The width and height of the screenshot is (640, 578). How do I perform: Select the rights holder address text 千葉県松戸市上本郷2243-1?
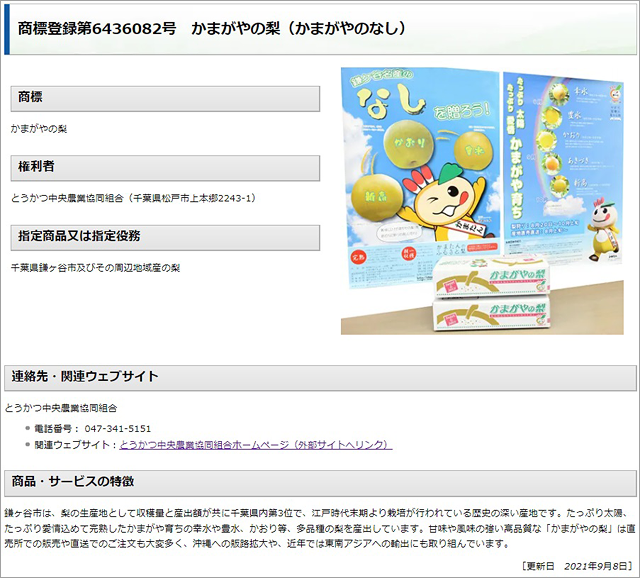tap(192, 198)
